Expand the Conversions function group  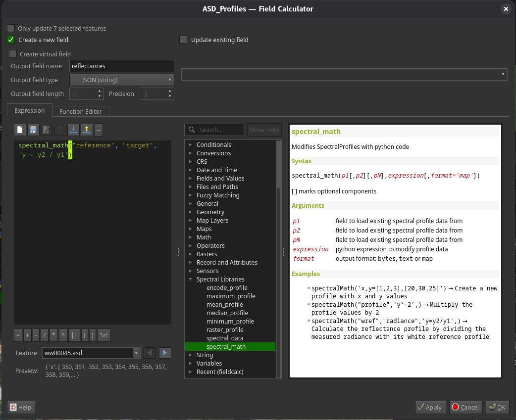click(x=190, y=153)
